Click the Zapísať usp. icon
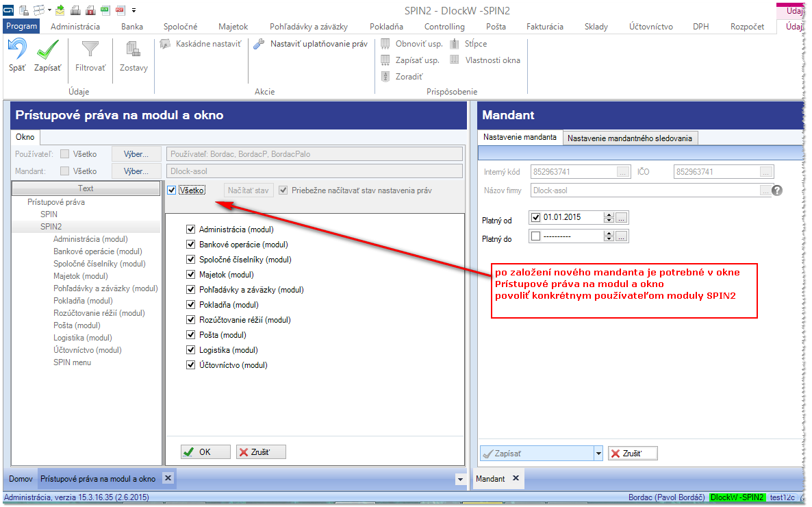This screenshot has width=812, height=507. tap(385, 60)
